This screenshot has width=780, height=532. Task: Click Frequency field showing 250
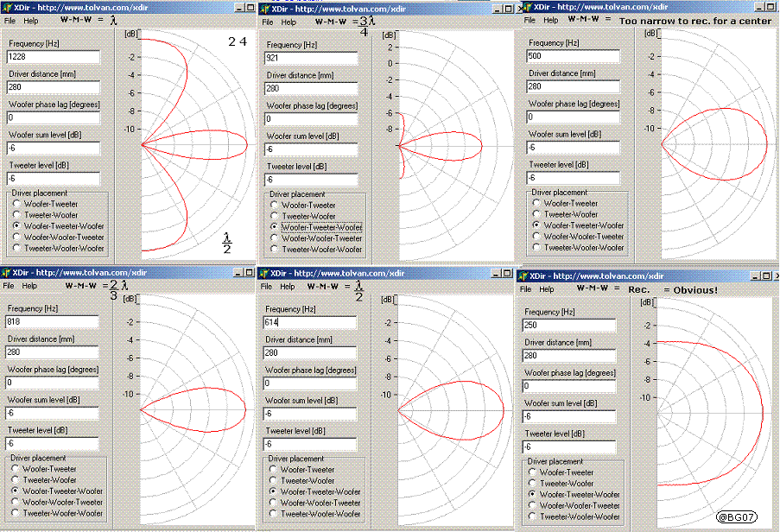tap(569, 326)
